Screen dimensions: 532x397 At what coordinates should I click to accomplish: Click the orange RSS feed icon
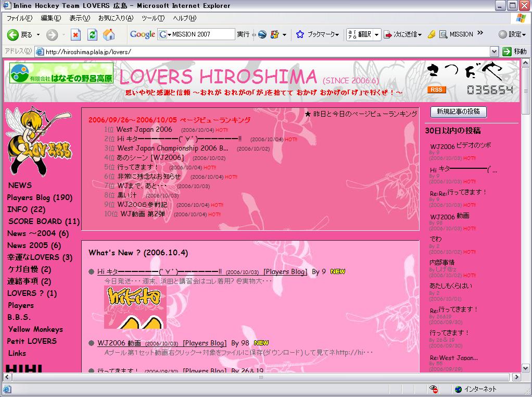tap(437, 90)
